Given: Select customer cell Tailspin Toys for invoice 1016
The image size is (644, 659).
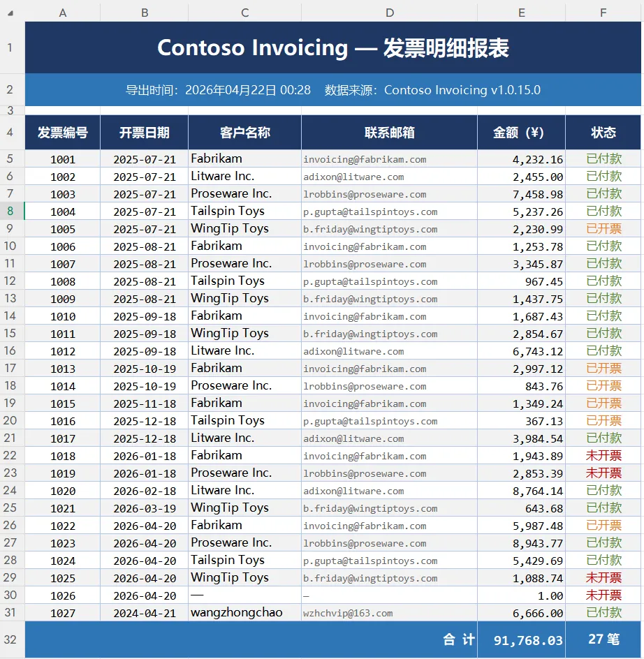Looking at the screenshot, I should coord(244,421).
